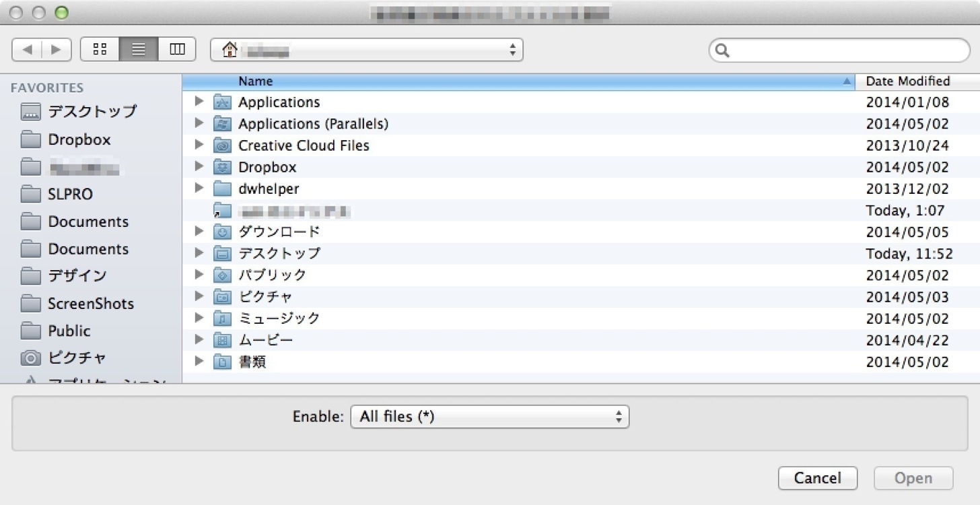
Task: Expand the Dropbox folder in the list
Action: click(x=199, y=166)
